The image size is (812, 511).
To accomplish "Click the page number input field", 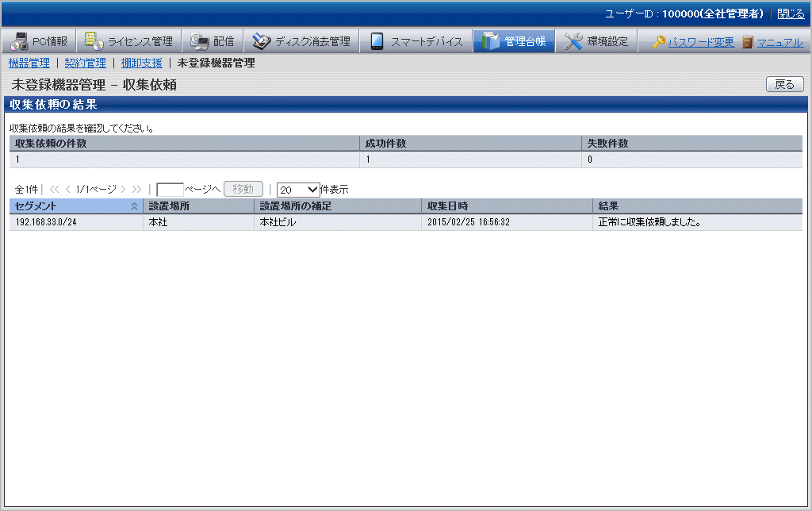I will (x=170, y=190).
